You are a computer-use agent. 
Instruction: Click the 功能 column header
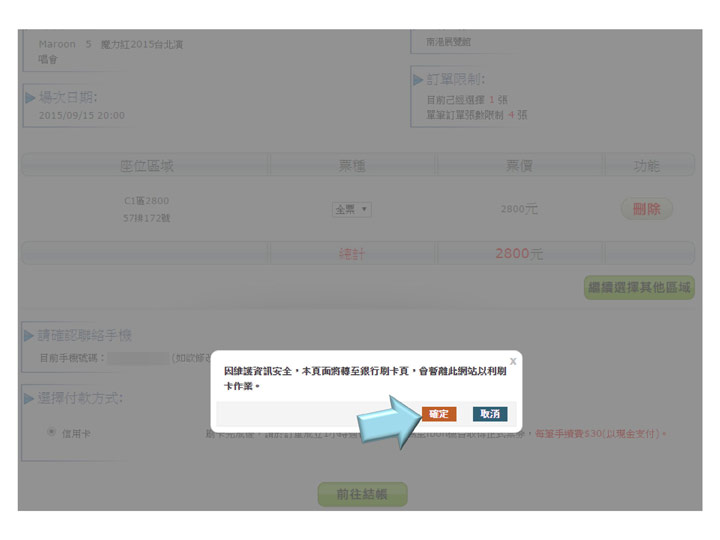coord(647,166)
